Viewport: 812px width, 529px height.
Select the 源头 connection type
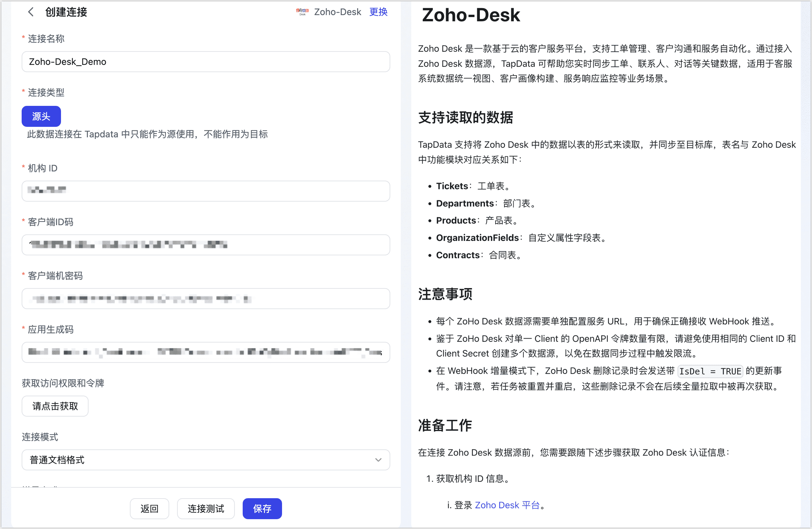[x=41, y=116]
